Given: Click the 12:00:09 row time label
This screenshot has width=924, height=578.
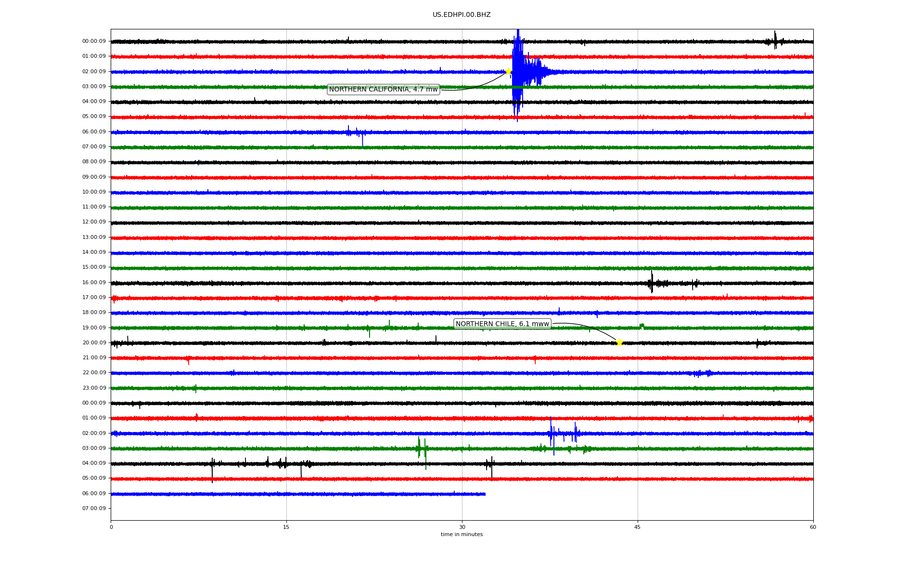Looking at the screenshot, I should [94, 222].
